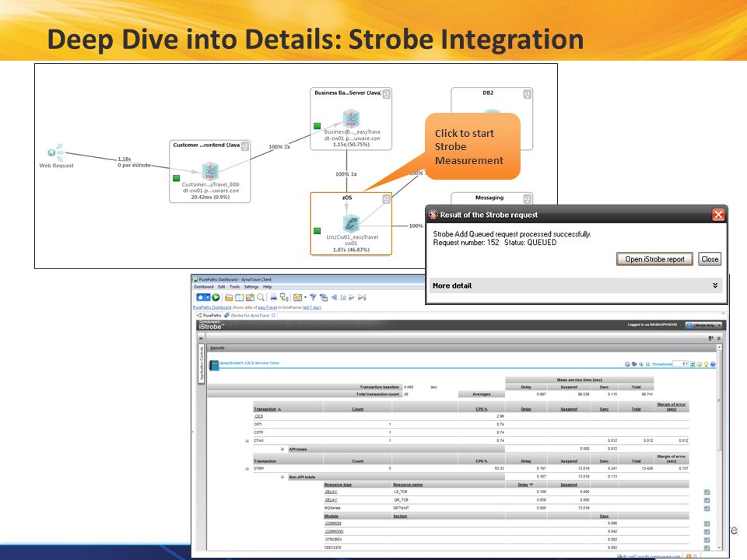Click the .CICS transaction link
This screenshot has width=747, height=560.
tap(258, 416)
